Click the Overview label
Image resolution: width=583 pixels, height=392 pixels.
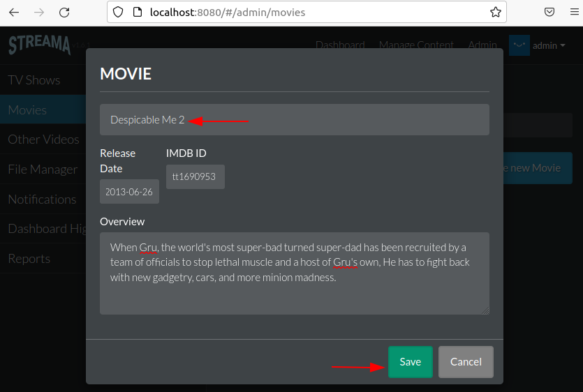click(122, 221)
